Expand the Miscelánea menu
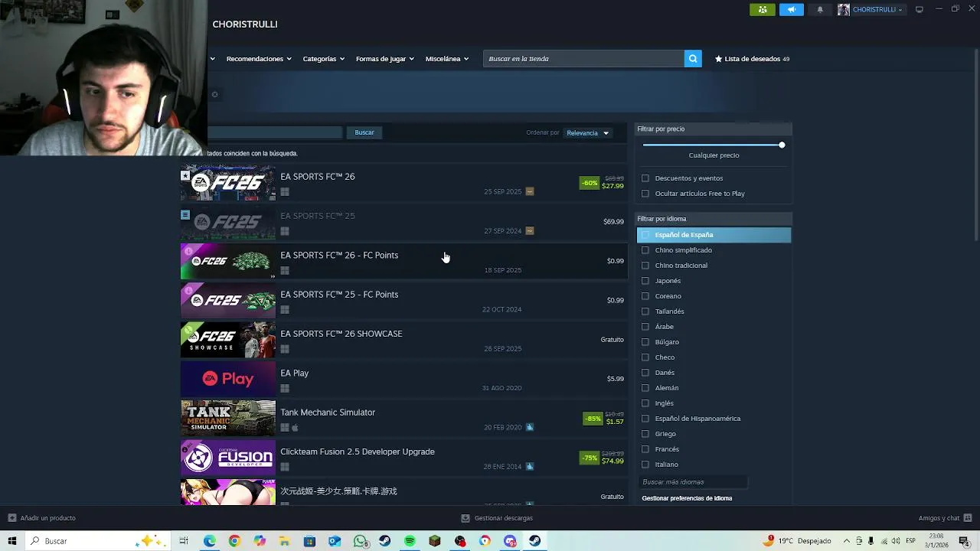Viewport: 980px width, 551px height. tap(446, 59)
